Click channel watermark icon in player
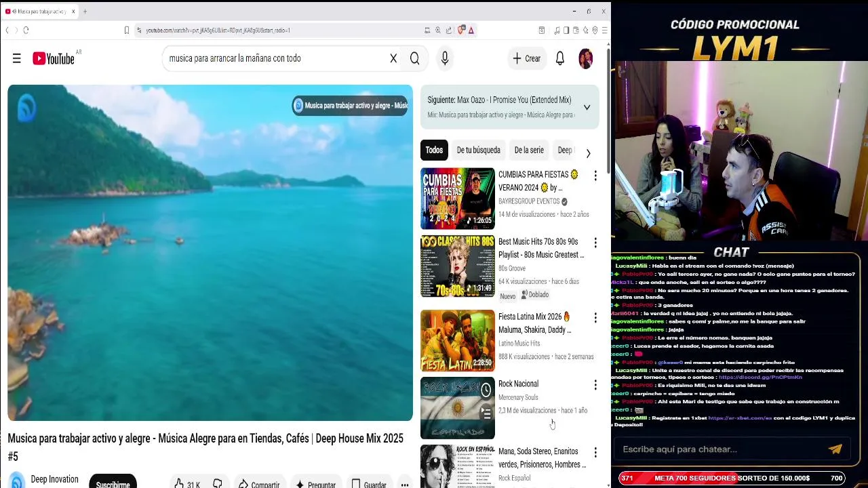This screenshot has height=488, width=868. 26,108
